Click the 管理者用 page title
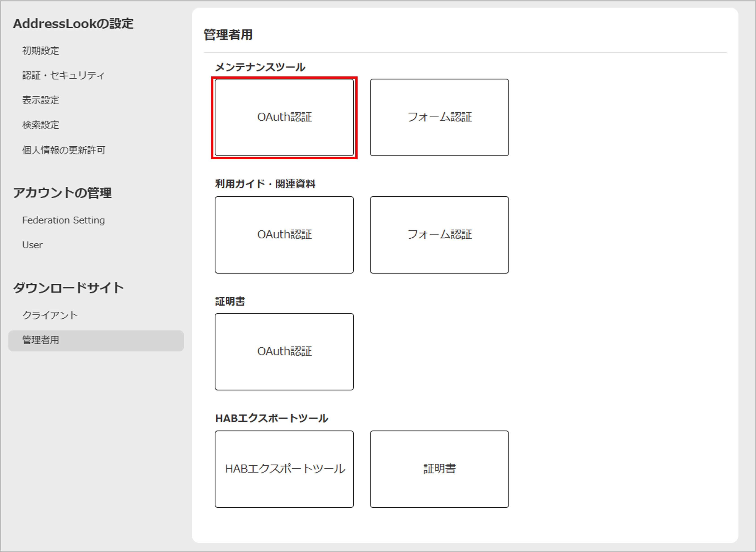 click(x=228, y=35)
